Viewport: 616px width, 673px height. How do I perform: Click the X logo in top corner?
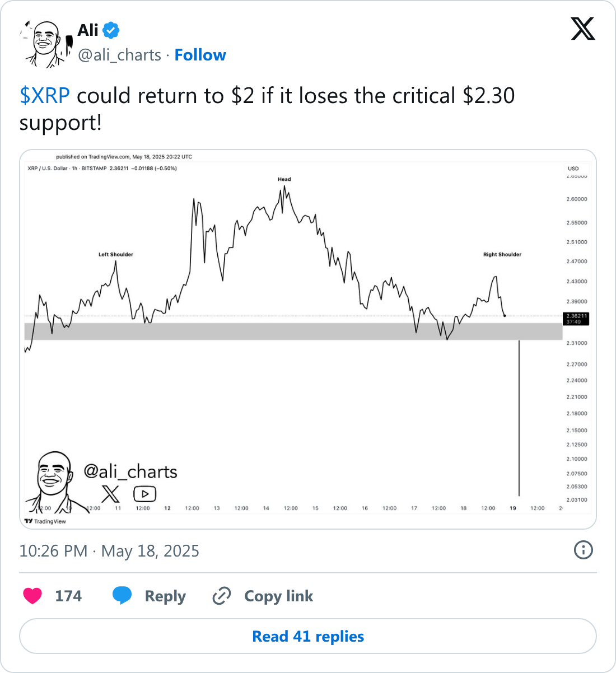(583, 29)
